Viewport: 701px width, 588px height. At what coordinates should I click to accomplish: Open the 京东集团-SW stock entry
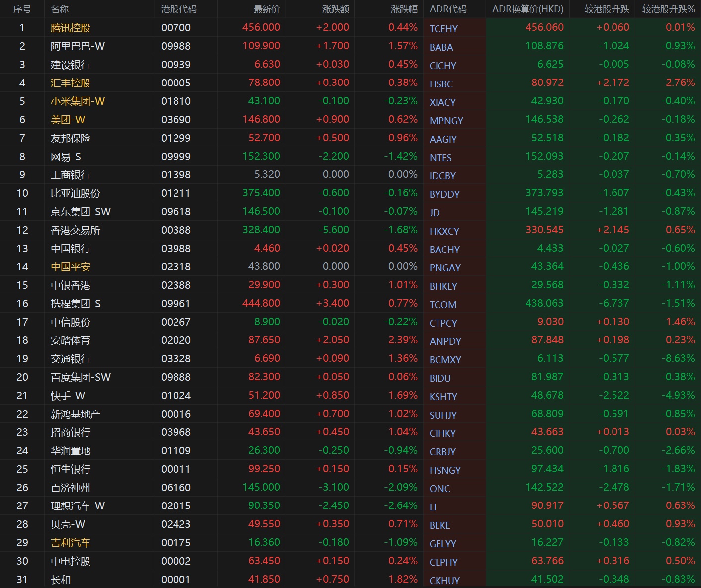click(81, 212)
